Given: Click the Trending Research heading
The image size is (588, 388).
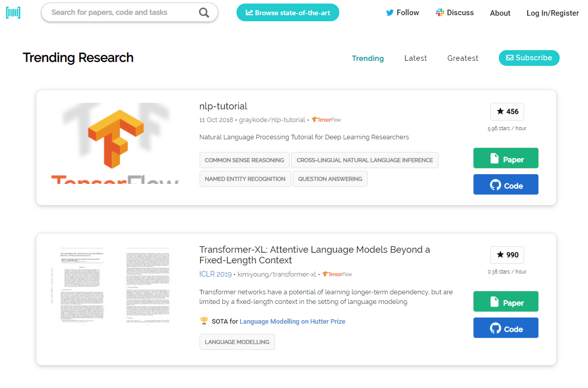Looking at the screenshot, I should point(78,58).
